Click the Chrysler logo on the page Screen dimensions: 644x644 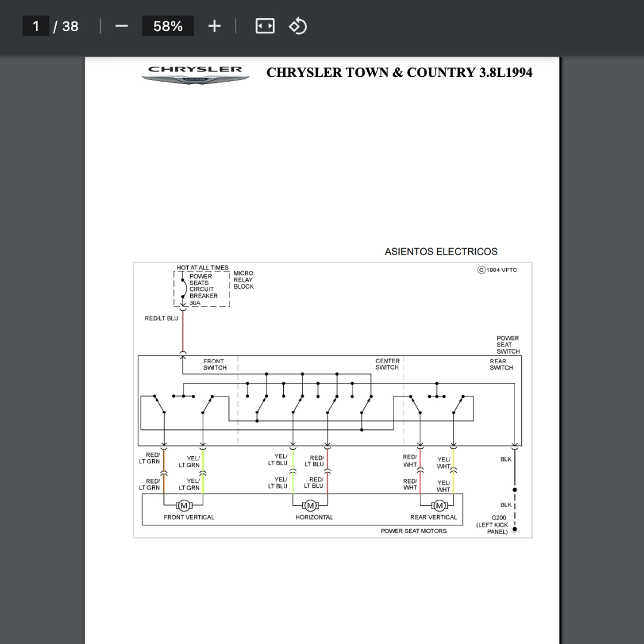point(195,75)
